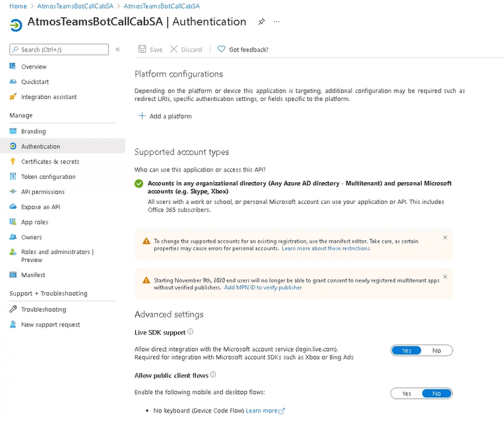This screenshot has width=504, height=427.
Task: Dismiss the manifest editor warning banner
Action: point(445,238)
